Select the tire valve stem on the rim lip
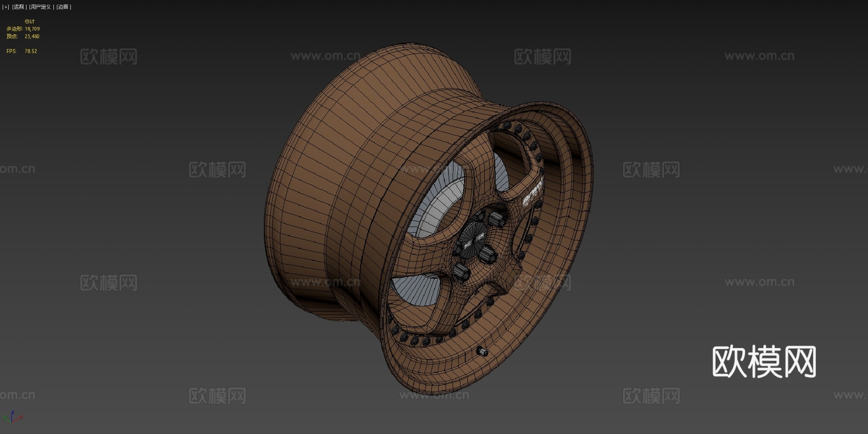Screen dimensions: 868x434 (x=482, y=352)
